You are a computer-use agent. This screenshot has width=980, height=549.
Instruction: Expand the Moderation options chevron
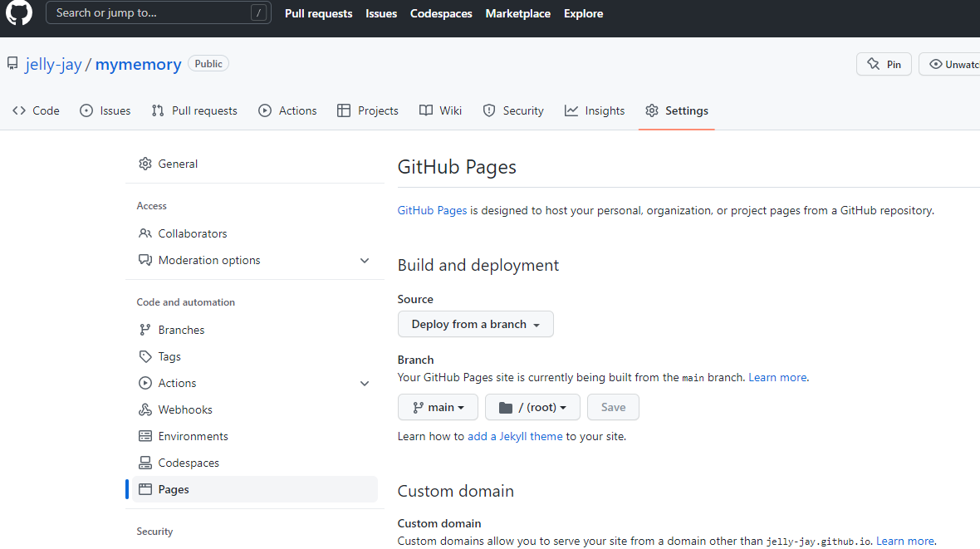(x=365, y=261)
